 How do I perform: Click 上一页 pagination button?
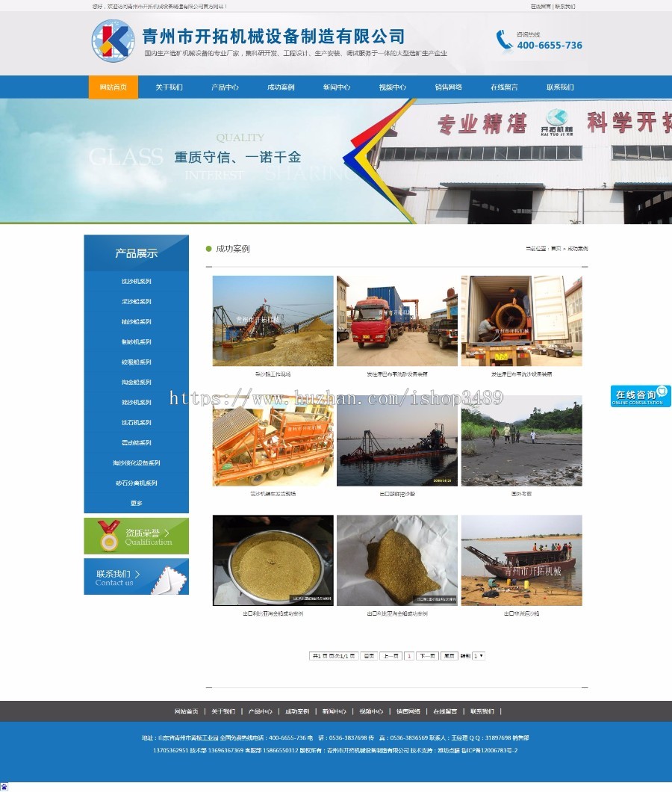391,656
